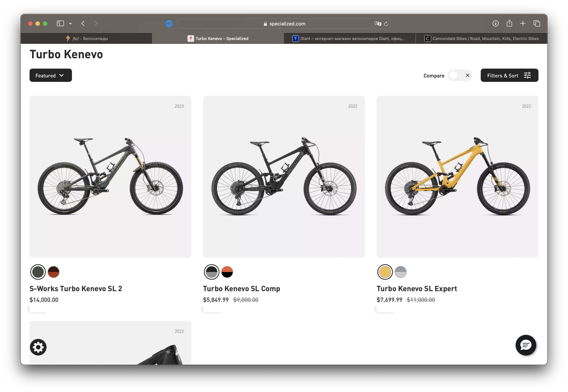Toggle the Compare switch on

(x=460, y=75)
